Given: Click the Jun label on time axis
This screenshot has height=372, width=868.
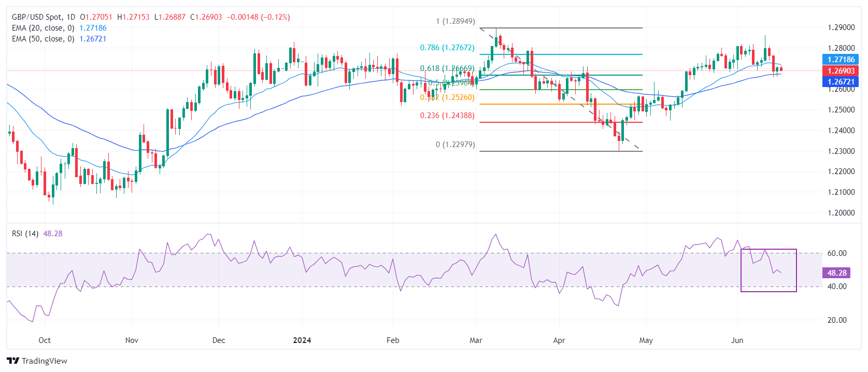Looking at the screenshot, I should coord(737,340).
